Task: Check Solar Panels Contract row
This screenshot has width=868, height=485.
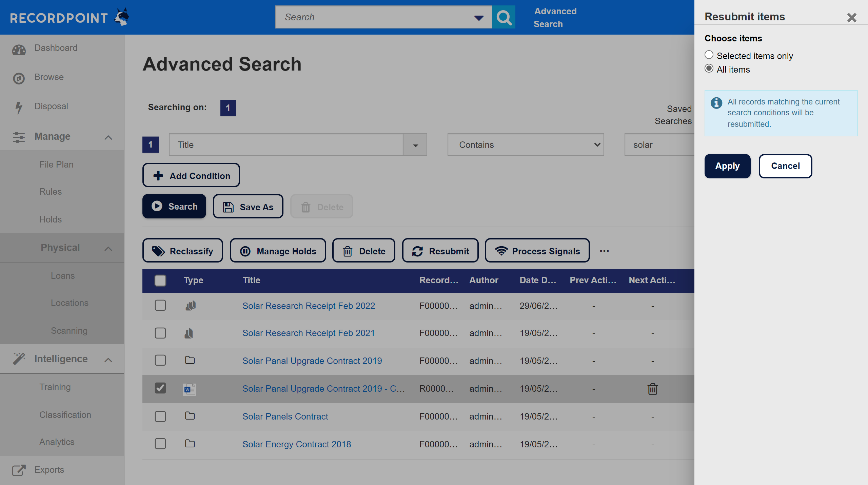Action: click(x=160, y=416)
